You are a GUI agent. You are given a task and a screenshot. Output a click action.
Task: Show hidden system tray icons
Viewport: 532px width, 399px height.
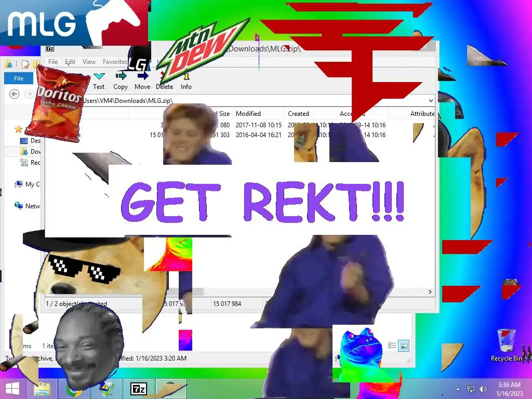point(458,389)
